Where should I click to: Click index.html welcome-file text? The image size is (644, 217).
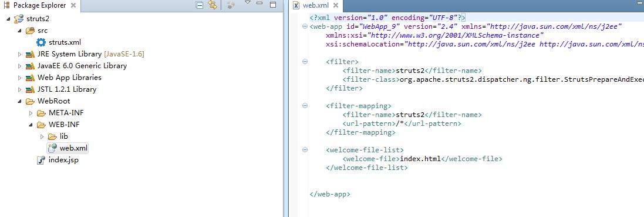coord(420,159)
